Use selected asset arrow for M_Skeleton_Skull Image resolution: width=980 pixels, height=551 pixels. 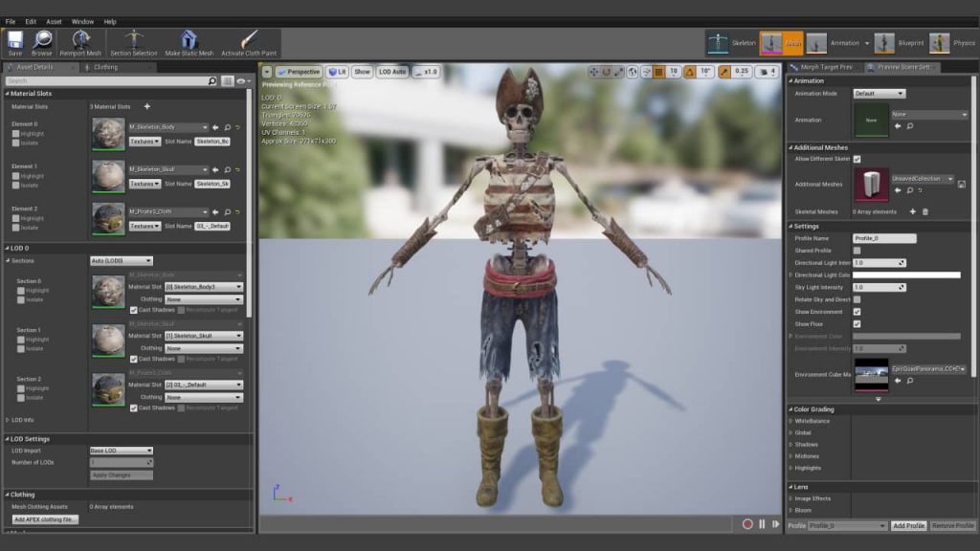point(215,170)
